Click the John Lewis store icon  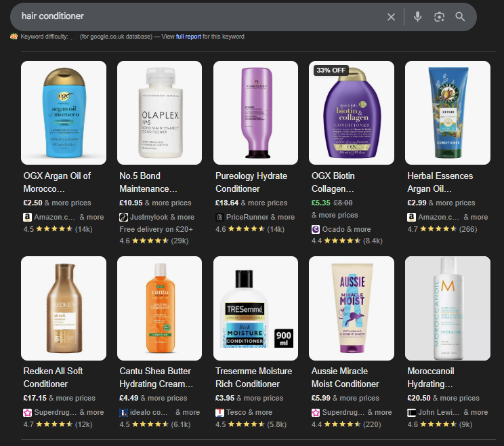[x=411, y=413]
